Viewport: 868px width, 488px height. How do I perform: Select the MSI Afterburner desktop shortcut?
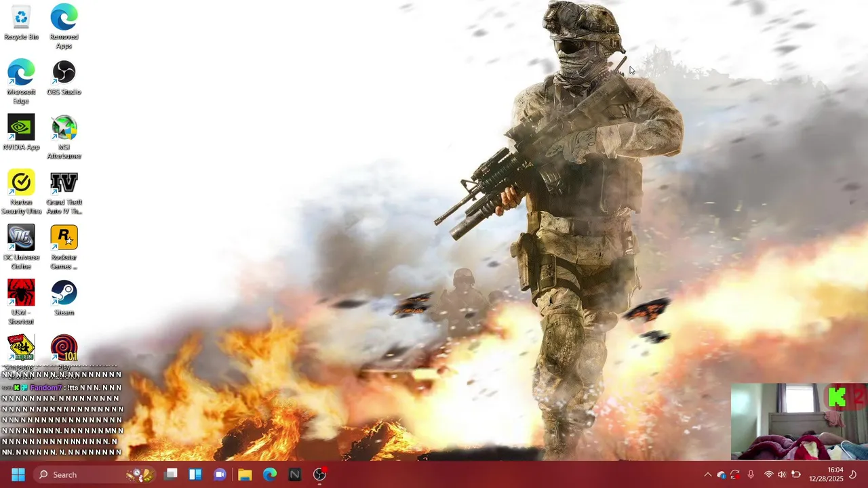point(64,138)
